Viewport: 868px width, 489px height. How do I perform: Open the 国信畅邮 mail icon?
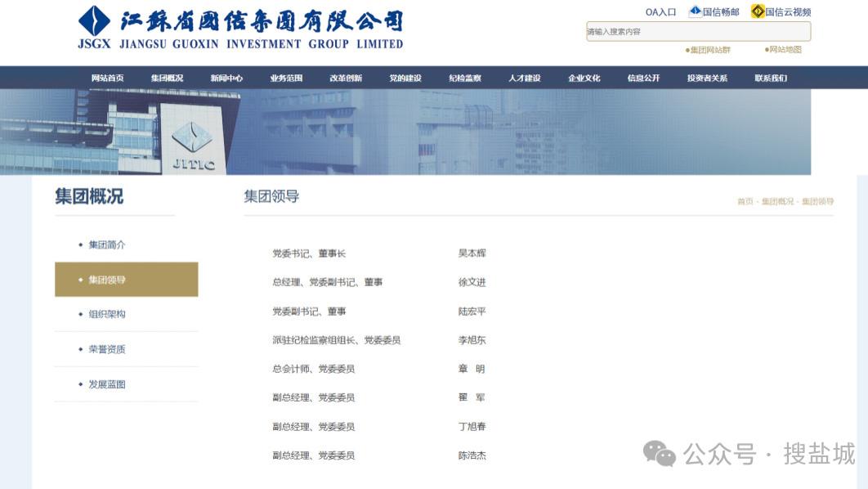coord(695,11)
